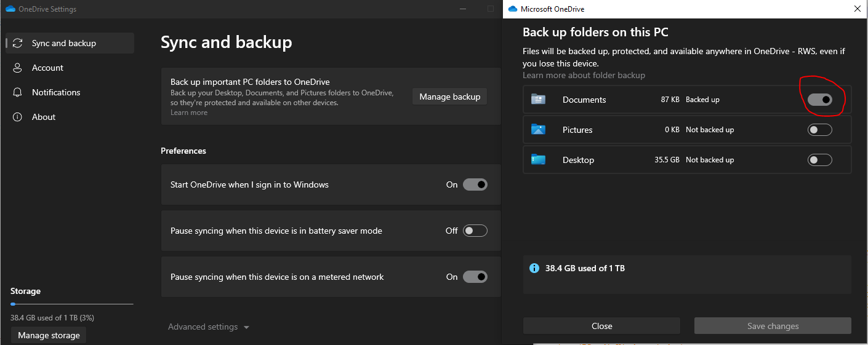Image resolution: width=868 pixels, height=345 pixels.
Task: Toggle pause syncing on metered network
Action: pos(475,277)
